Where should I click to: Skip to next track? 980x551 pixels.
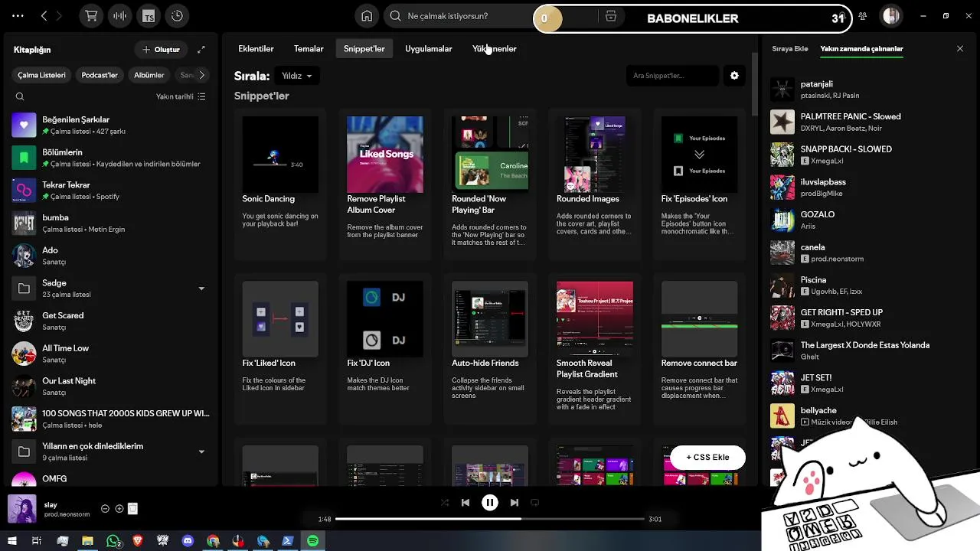(514, 503)
